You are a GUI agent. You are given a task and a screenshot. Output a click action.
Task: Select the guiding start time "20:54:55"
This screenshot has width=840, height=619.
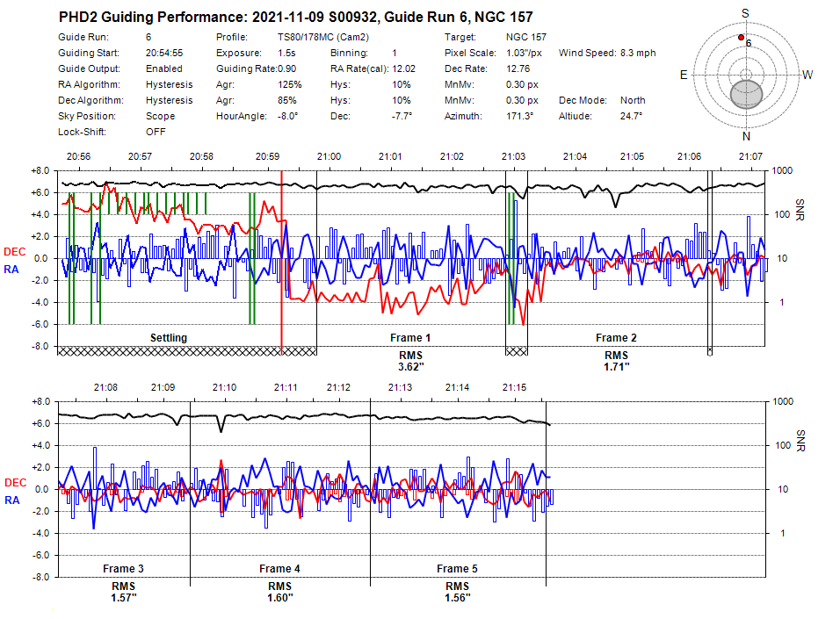click(164, 53)
